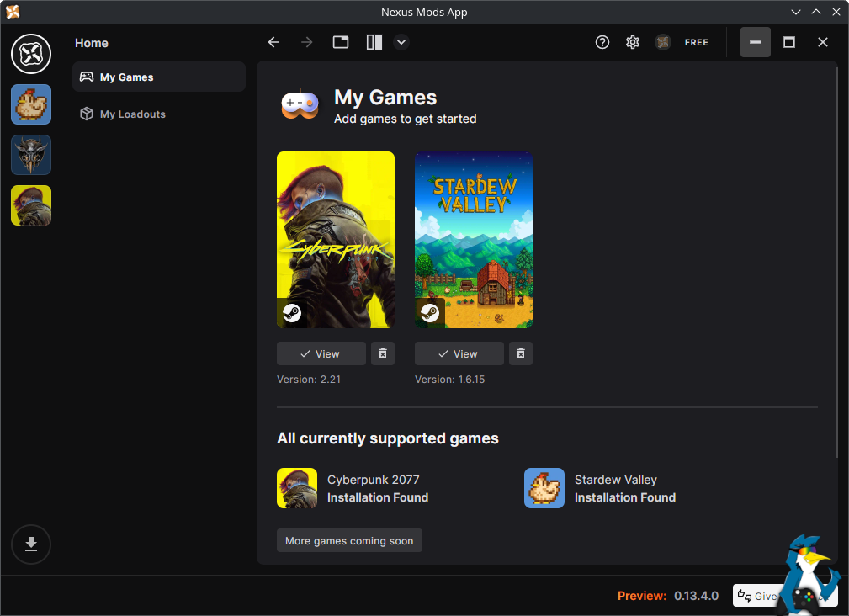Click the Cyberpunk 2077 cover art
This screenshot has width=849, height=616.
pyautogui.click(x=336, y=240)
